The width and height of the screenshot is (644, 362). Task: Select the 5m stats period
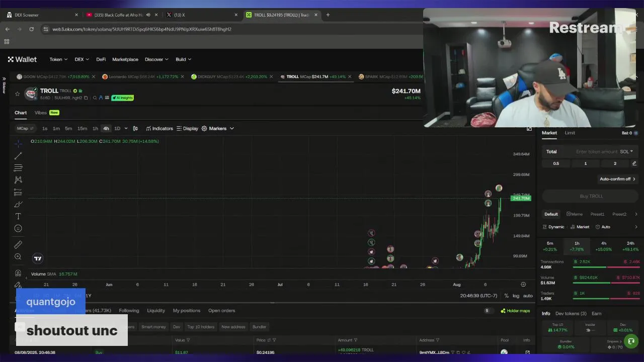click(x=550, y=246)
